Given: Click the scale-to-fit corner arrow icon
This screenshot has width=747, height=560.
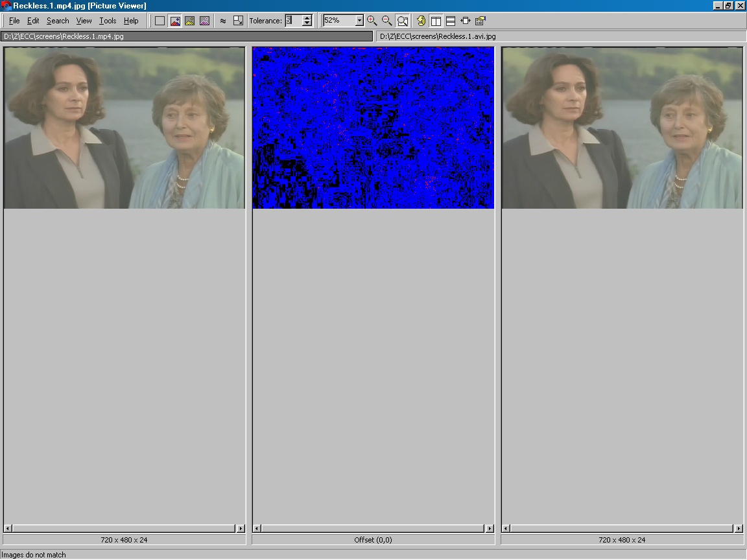Looking at the screenshot, I should (x=238, y=21).
